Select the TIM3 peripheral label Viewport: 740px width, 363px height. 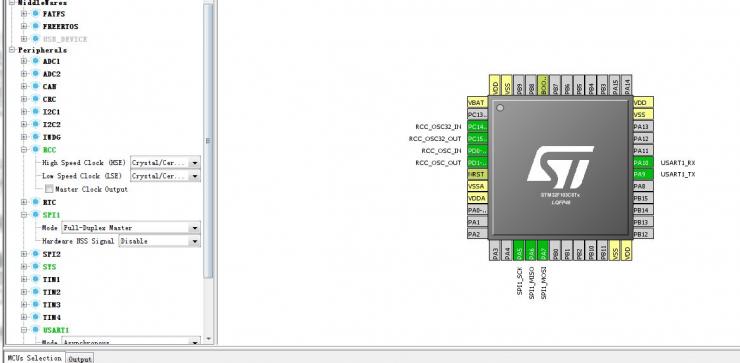tap(51, 304)
